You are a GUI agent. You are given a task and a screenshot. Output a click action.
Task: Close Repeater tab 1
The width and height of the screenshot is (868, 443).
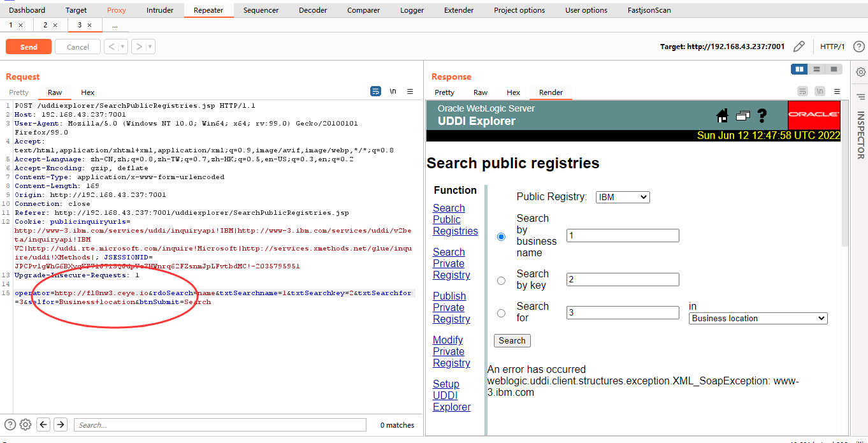coord(20,25)
